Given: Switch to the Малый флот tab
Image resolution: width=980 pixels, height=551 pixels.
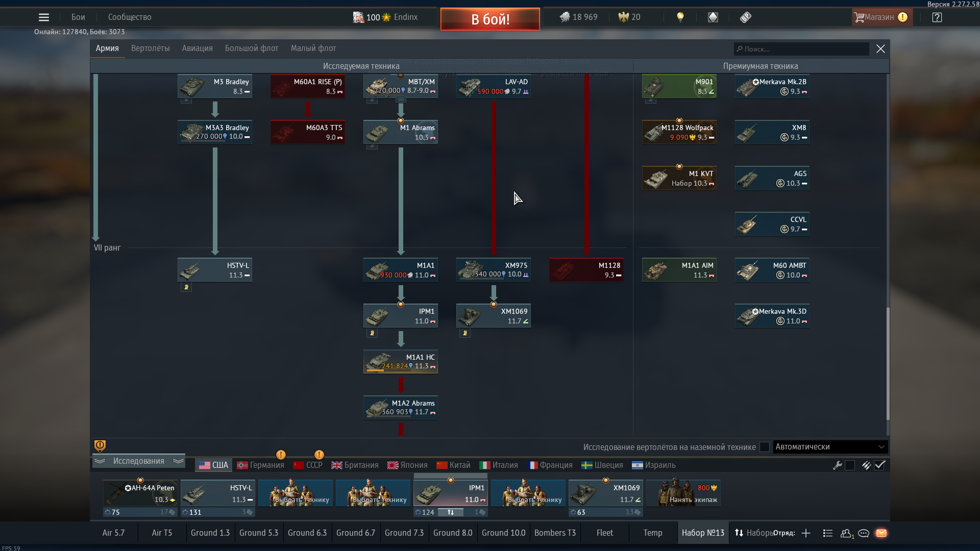Looking at the screenshot, I should click(313, 48).
